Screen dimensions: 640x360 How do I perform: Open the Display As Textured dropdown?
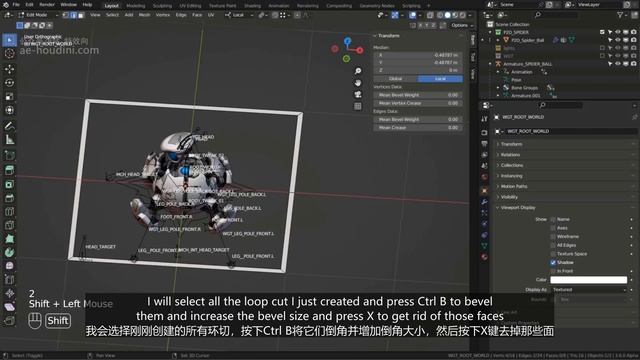pos(589,289)
